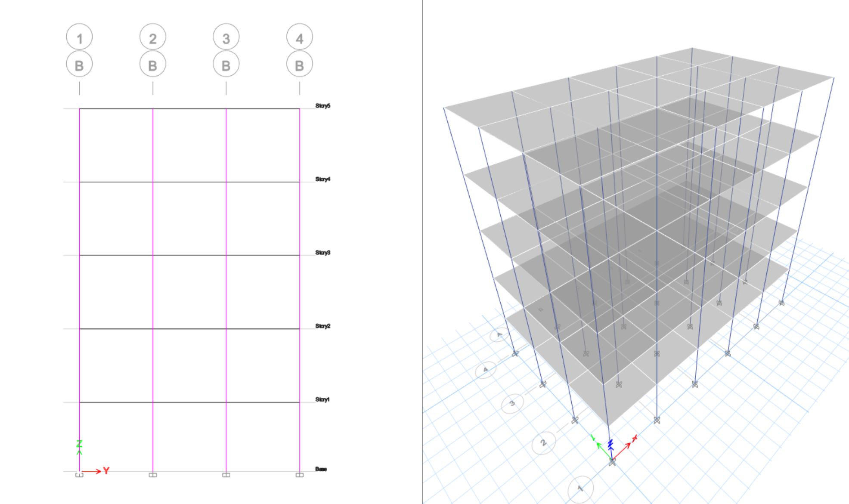
Task: Select grid 2 column between Story3 and Story4
Action: (153, 219)
